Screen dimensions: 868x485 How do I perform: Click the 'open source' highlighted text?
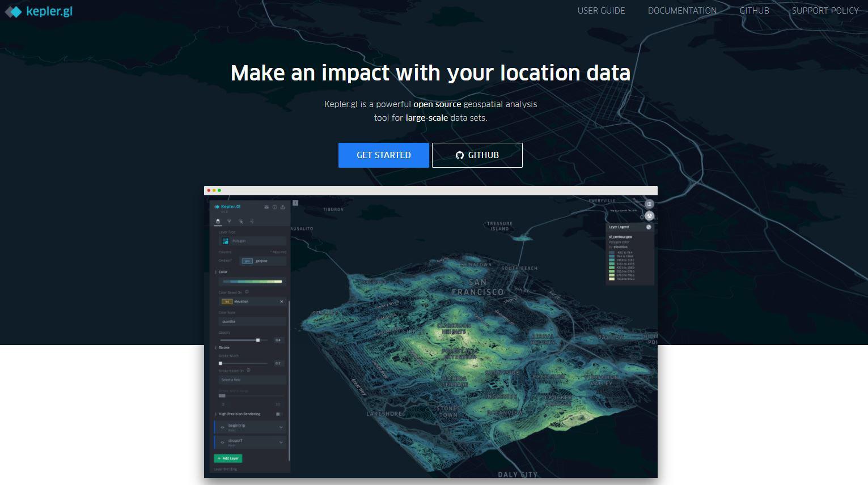pyautogui.click(x=437, y=104)
